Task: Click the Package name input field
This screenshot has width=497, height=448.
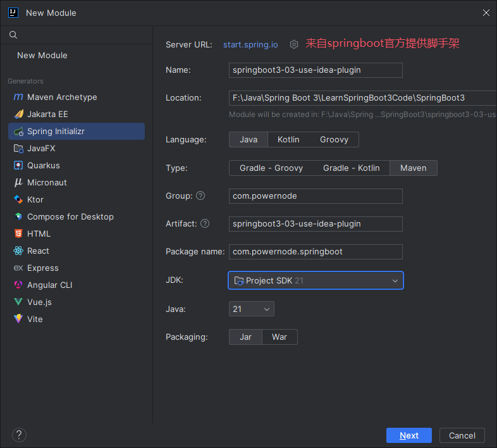Action: [x=316, y=252]
